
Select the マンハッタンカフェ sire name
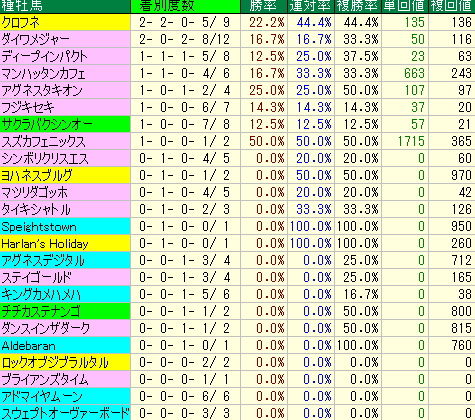43,73
